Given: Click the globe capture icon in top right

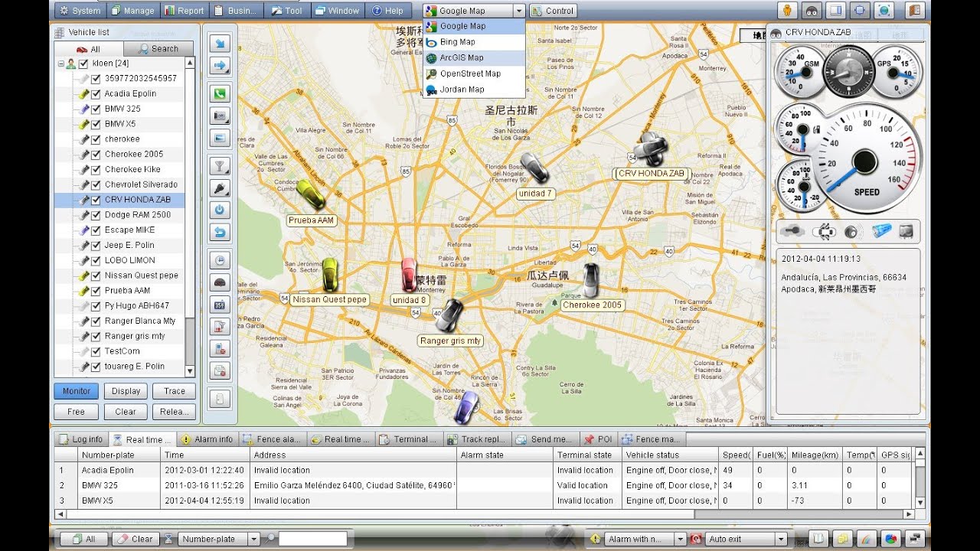Looking at the screenshot, I should (884, 11).
